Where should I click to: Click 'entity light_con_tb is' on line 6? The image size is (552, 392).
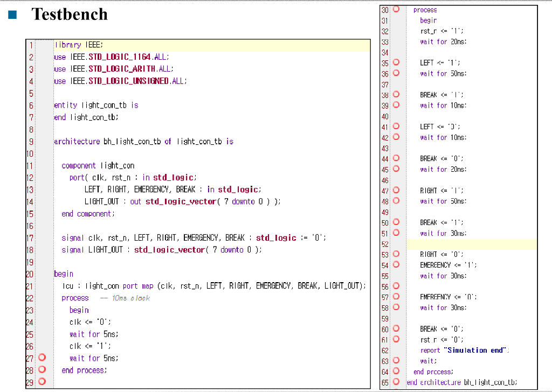click(x=96, y=105)
